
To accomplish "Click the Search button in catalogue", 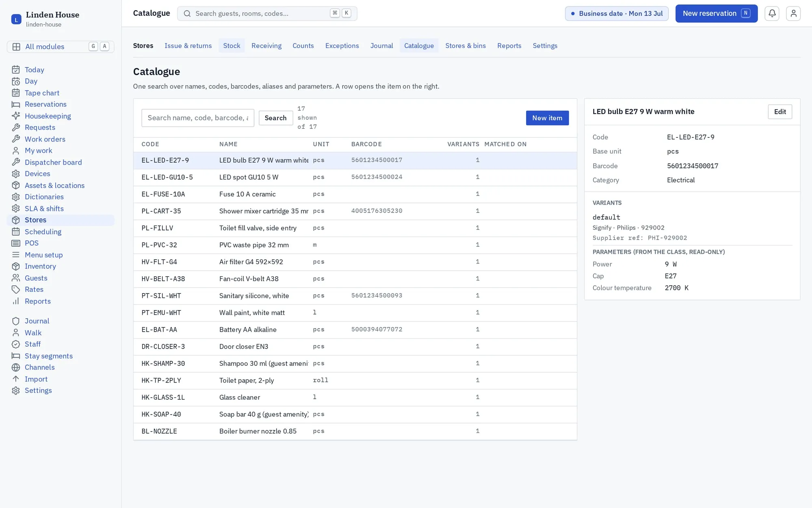I will click(x=276, y=118).
